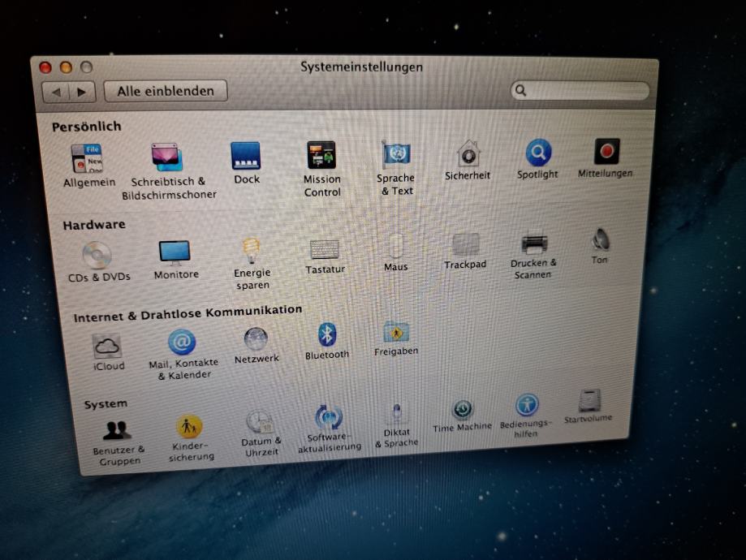The image size is (746, 560).
Task: Click the Persönlich section heading
Action: (87, 127)
